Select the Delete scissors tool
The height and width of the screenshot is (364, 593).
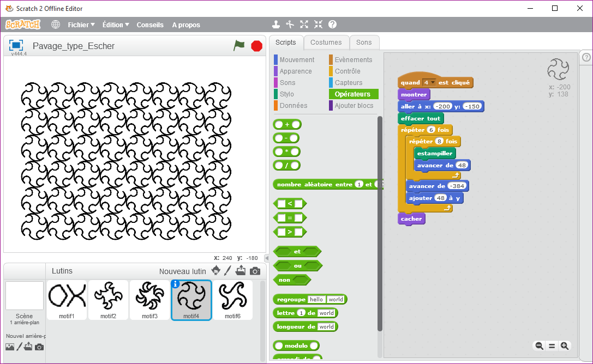(290, 25)
